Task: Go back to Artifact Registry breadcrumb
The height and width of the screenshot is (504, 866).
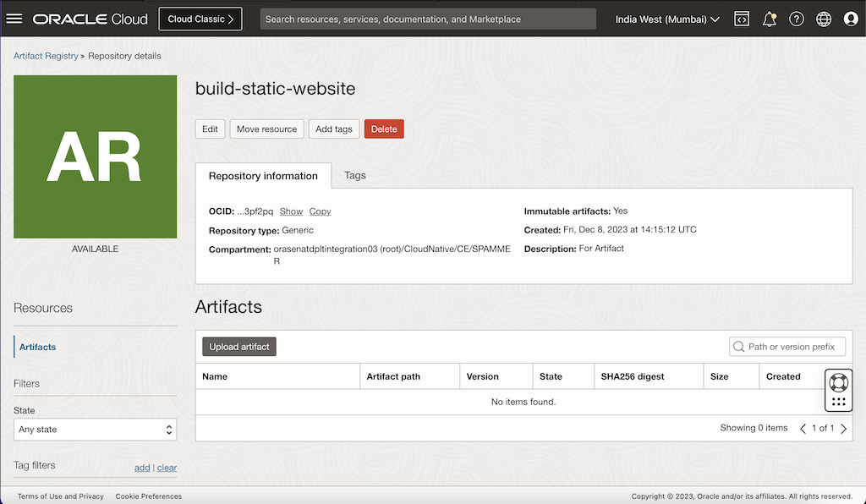Action: [46, 56]
